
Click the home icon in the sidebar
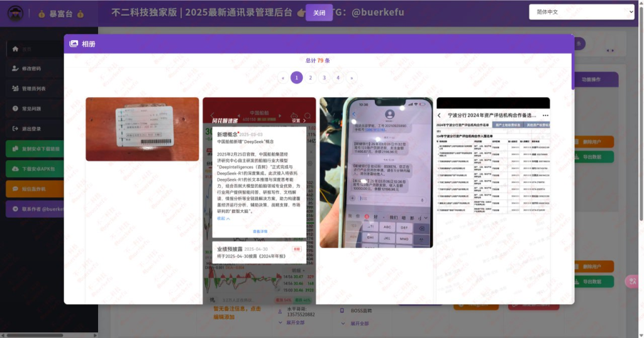pyautogui.click(x=15, y=49)
